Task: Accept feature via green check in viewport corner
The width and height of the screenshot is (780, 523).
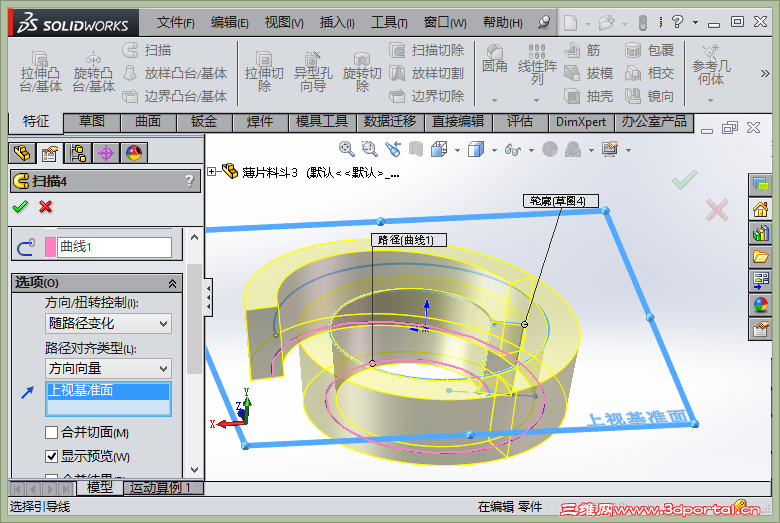Action: coord(684,180)
